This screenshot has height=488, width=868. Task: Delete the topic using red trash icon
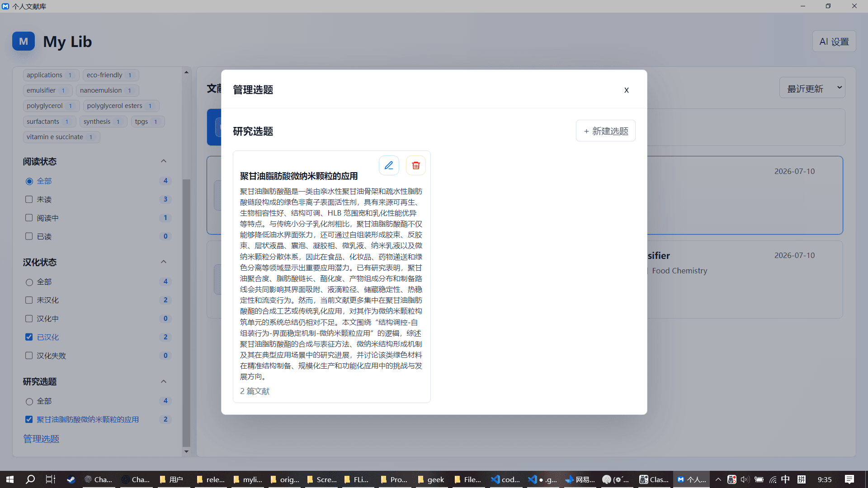click(416, 165)
